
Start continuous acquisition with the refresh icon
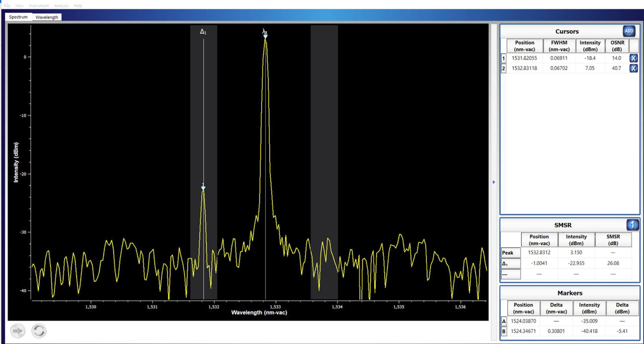(39, 331)
